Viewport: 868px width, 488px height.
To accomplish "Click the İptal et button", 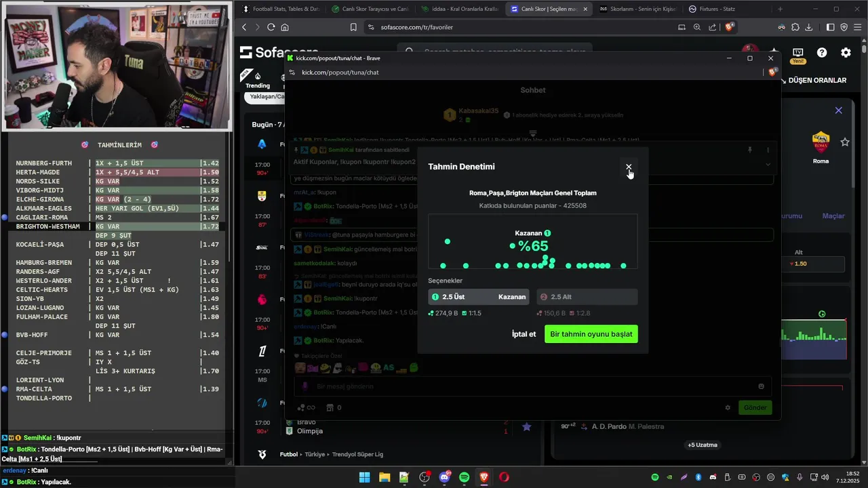I will [524, 334].
